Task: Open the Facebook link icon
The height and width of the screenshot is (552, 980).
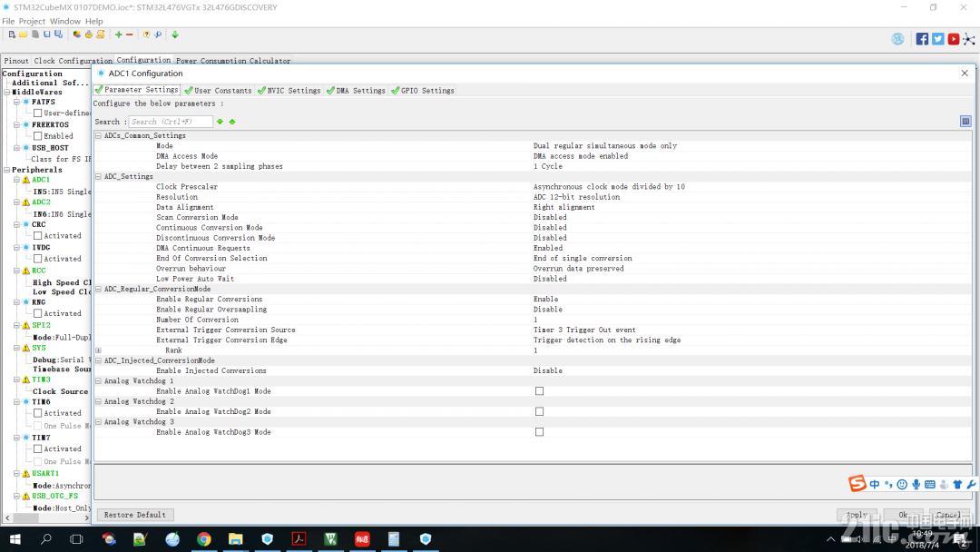Action: (922, 39)
